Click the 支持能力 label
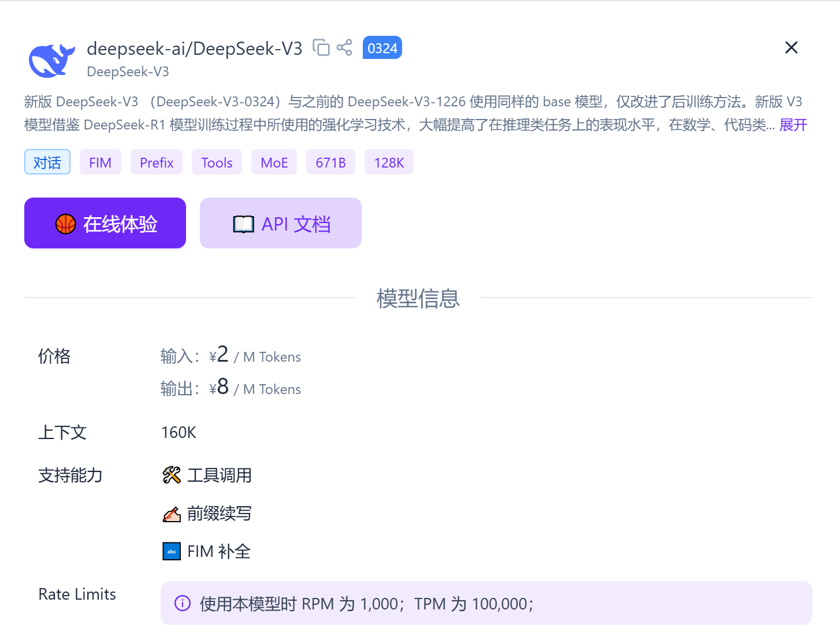 [70, 475]
